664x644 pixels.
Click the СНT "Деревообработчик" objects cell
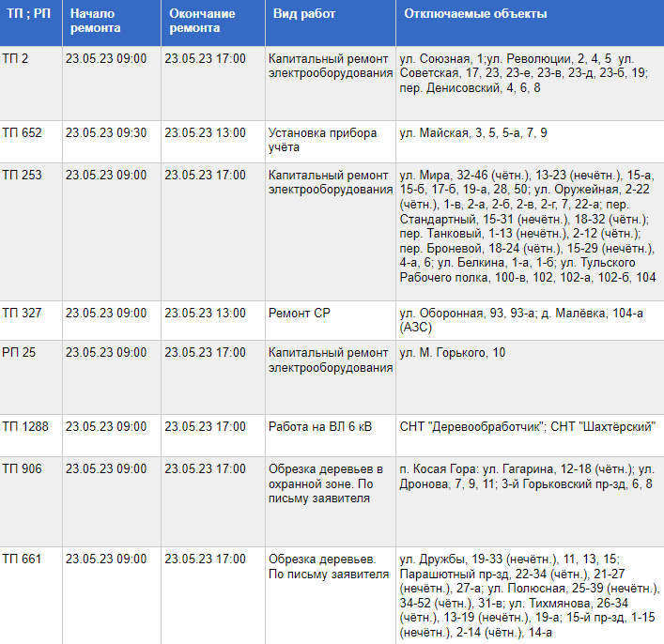(527, 426)
